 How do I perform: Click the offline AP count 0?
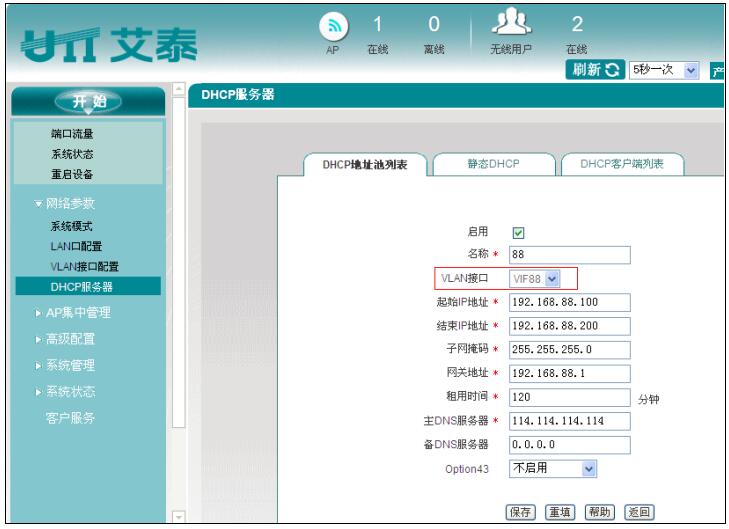pyautogui.click(x=434, y=24)
